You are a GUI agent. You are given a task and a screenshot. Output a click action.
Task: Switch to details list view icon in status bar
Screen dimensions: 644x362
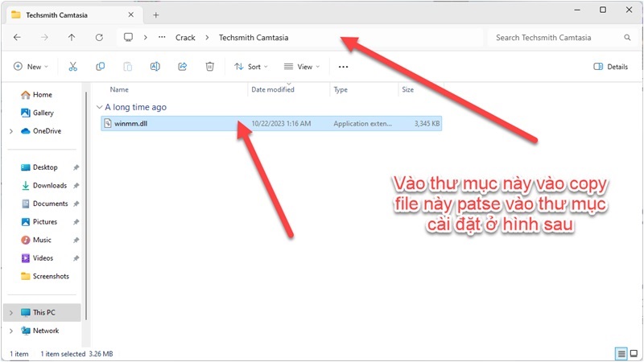pyautogui.click(x=621, y=353)
